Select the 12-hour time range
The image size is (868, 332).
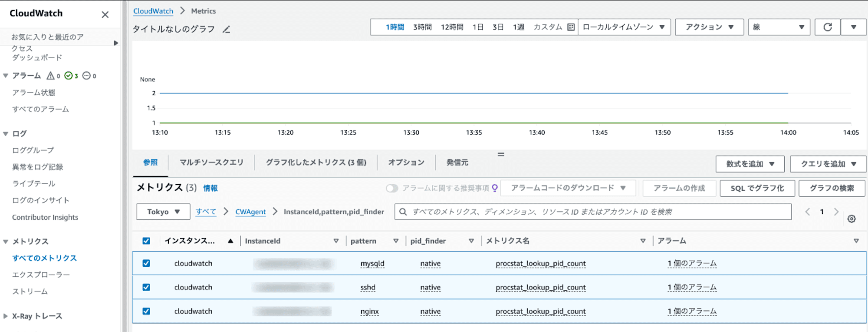[x=452, y=27]
